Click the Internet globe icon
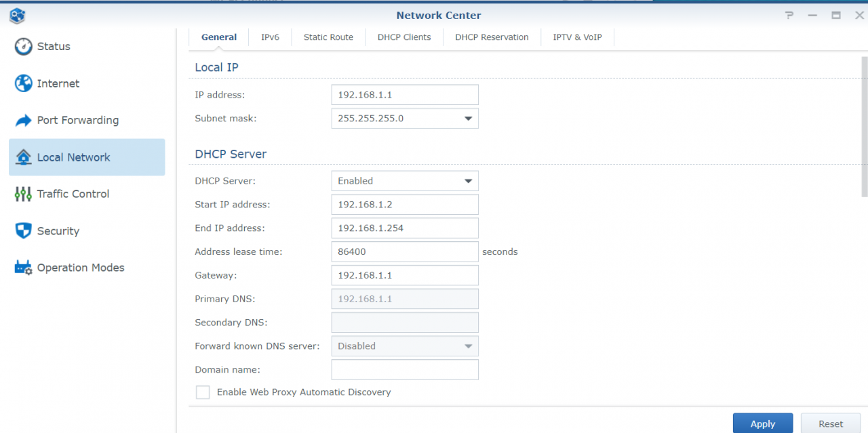The image size is (868, 433). point(23,83)
